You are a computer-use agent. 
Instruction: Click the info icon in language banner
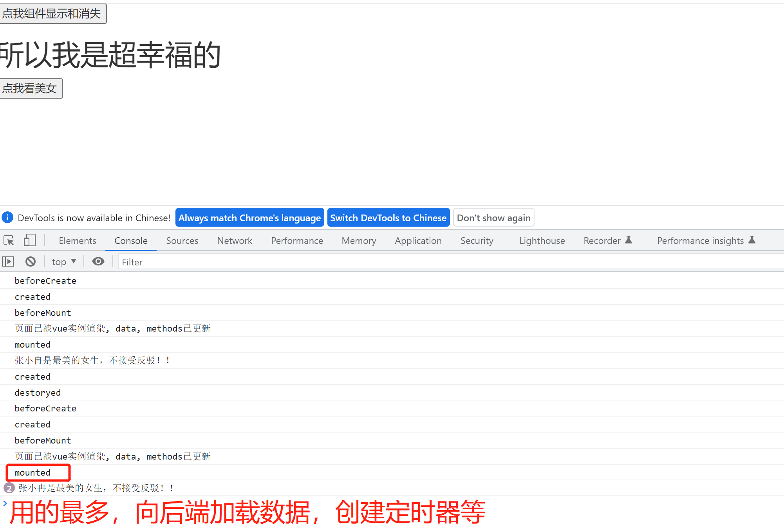coord(7,217)
